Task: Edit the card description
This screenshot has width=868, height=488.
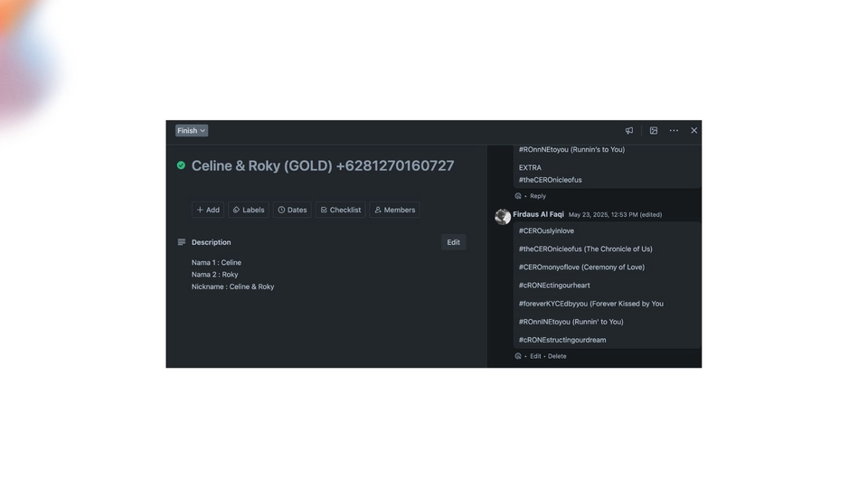Action: 453,242
